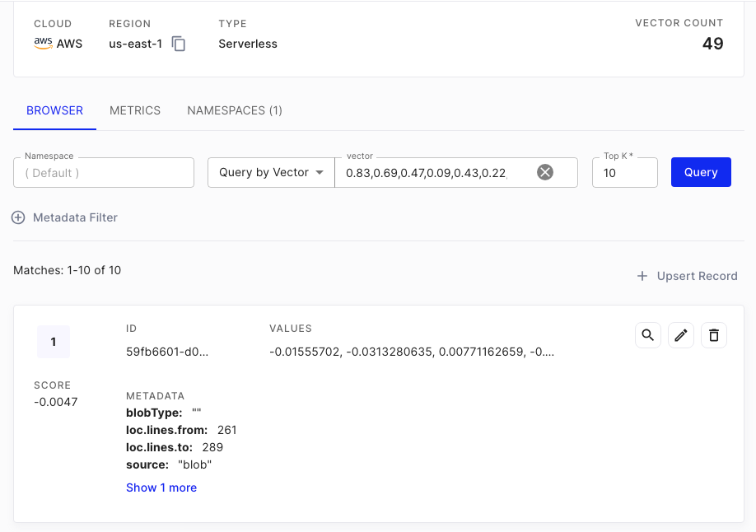Click the plus icon beside Upsert Record
This screenshot has width=756, height=532.
click(x=642, y=276)
